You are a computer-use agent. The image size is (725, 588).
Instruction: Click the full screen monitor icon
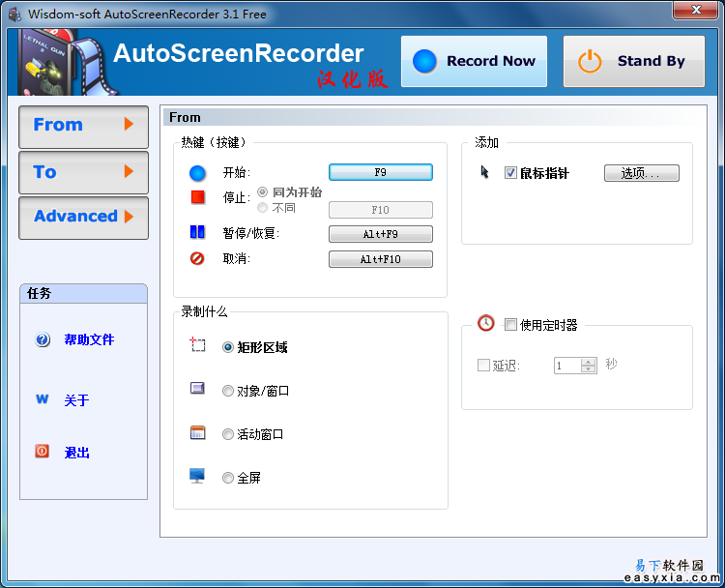[x=197, y=475]
